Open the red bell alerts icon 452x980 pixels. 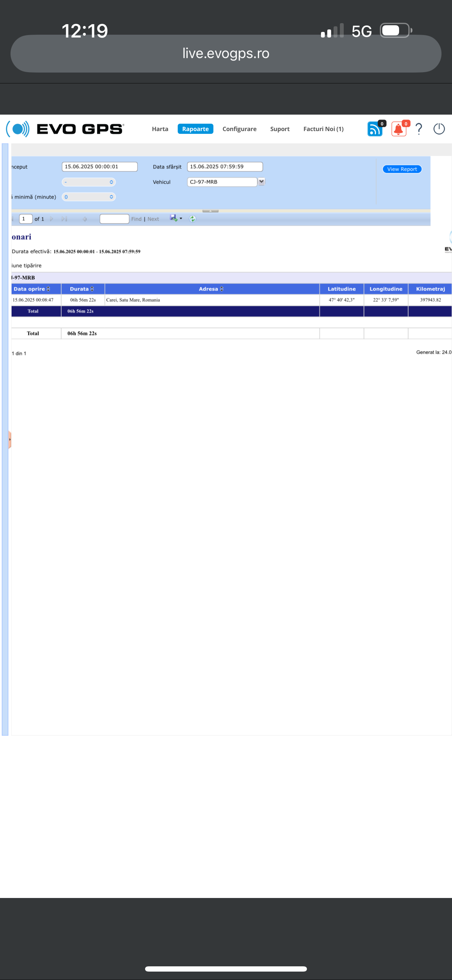coord(398,129)
